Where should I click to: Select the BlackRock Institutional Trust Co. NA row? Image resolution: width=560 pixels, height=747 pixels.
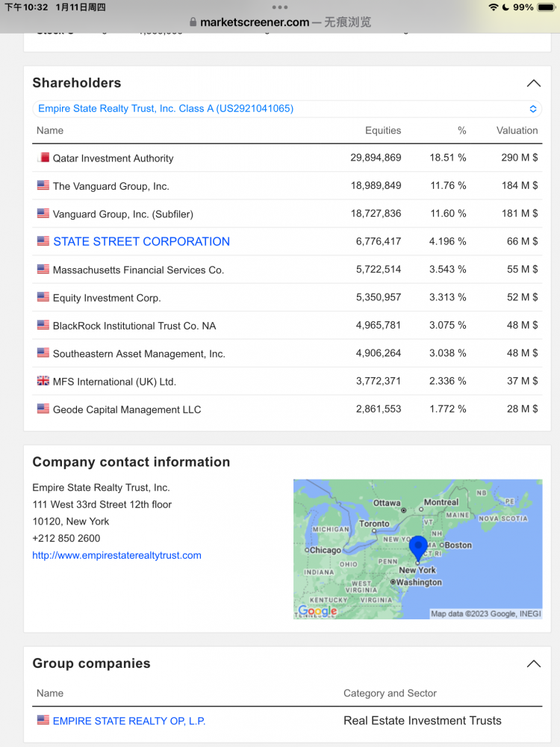(x=287, y=326)
